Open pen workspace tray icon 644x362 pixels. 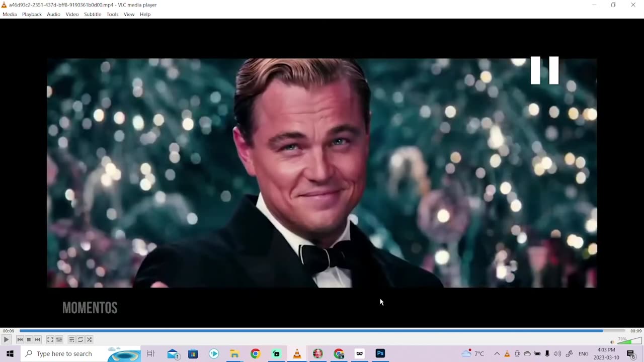pyautogui.click(x=570, y=354)
